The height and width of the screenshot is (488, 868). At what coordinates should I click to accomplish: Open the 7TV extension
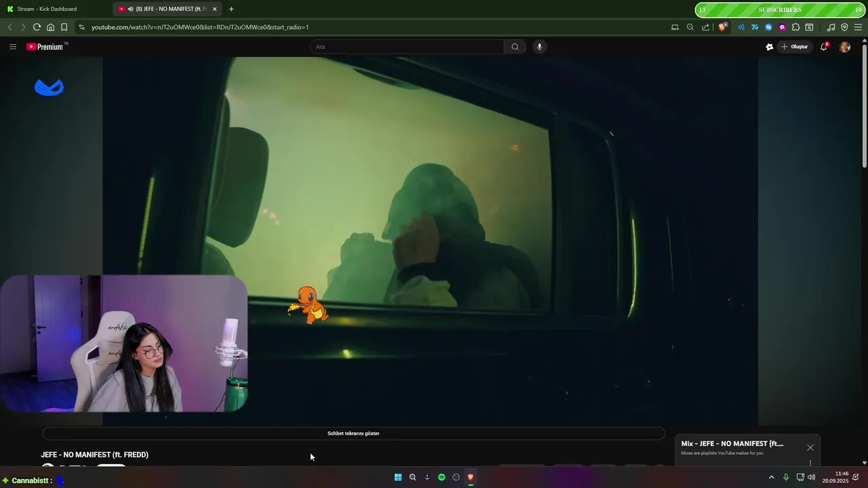coord(755,27)
